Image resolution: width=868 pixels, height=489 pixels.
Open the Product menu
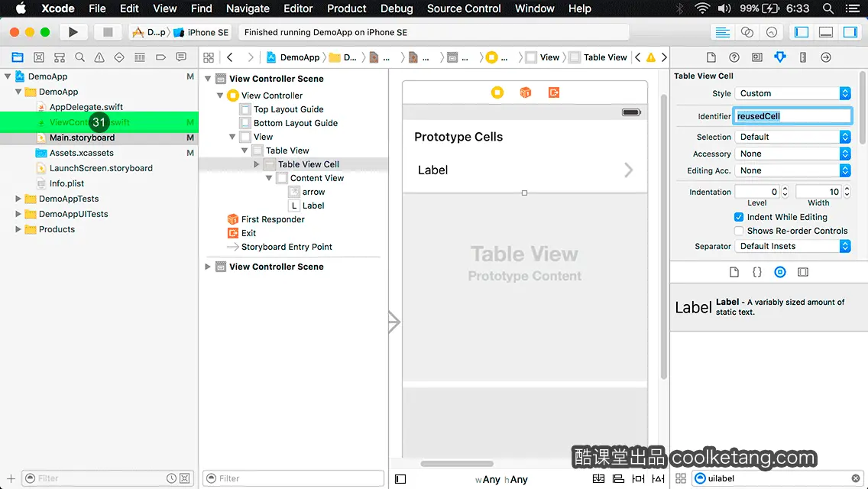coord(347,8)
